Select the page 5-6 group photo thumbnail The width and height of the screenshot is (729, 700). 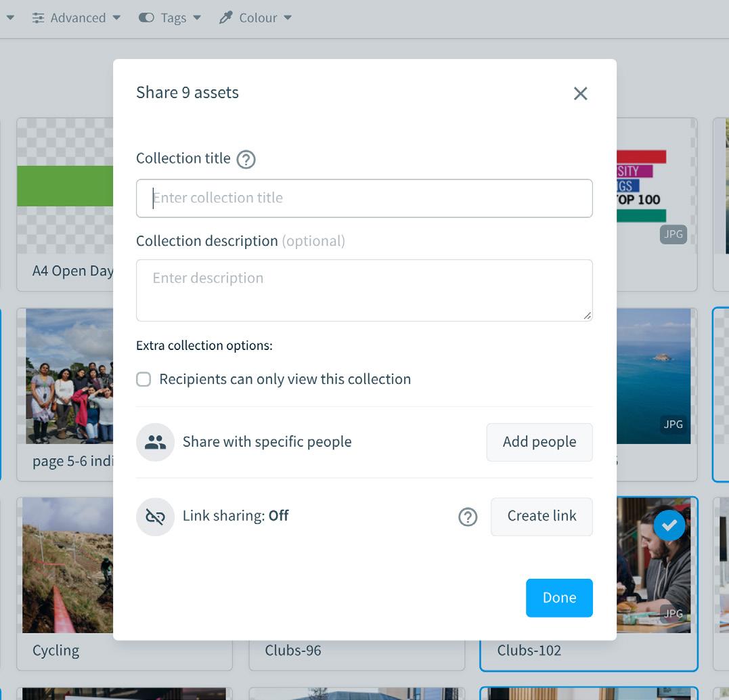click(x=69, y=376)
